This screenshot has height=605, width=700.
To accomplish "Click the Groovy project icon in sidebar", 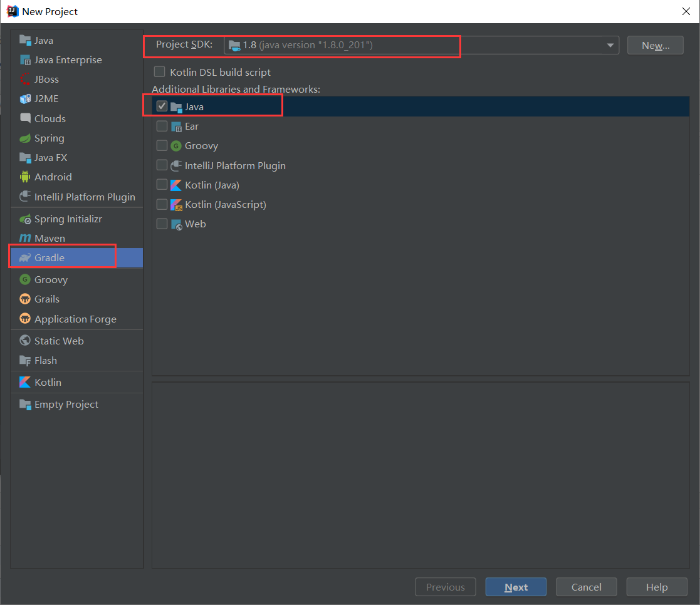I will pos(25,280).
